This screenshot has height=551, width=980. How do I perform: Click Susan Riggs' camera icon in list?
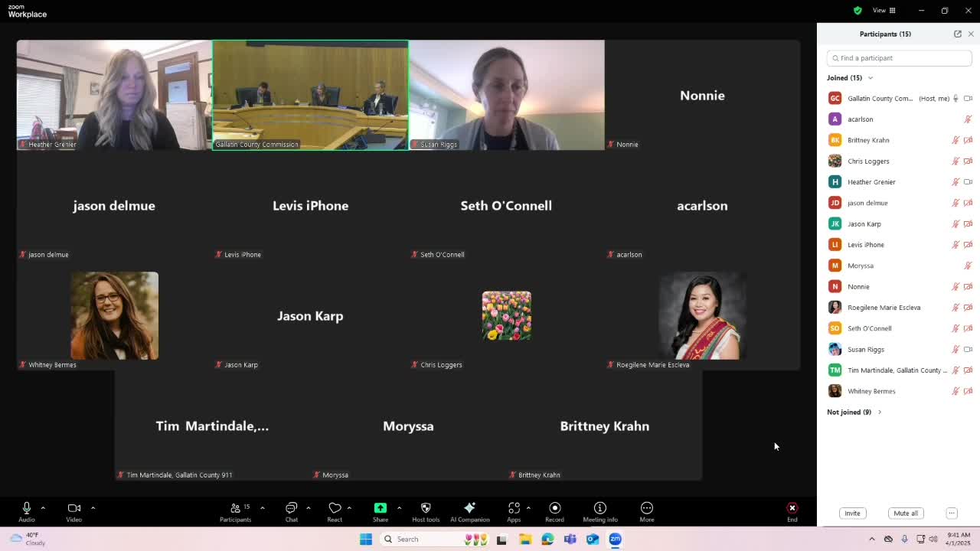[968, 349]
